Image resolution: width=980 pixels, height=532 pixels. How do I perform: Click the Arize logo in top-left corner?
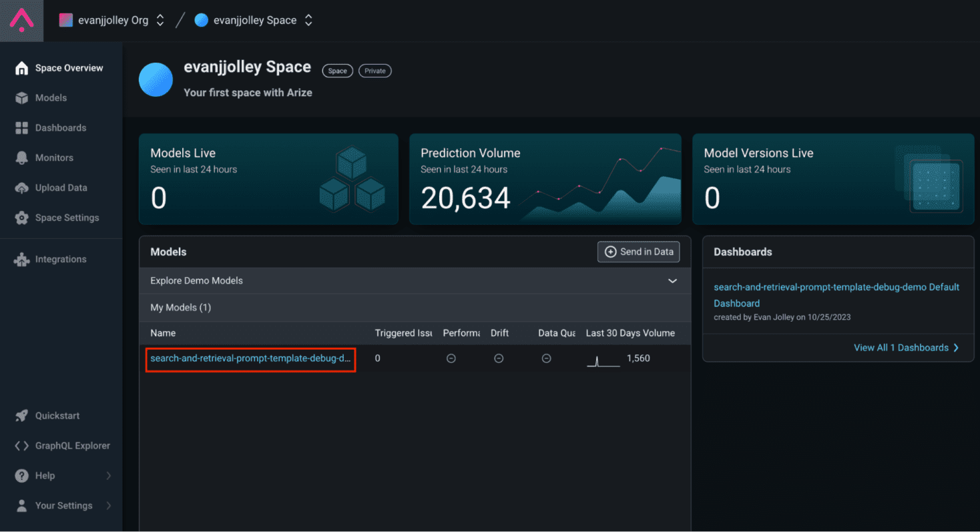(21, 20)
